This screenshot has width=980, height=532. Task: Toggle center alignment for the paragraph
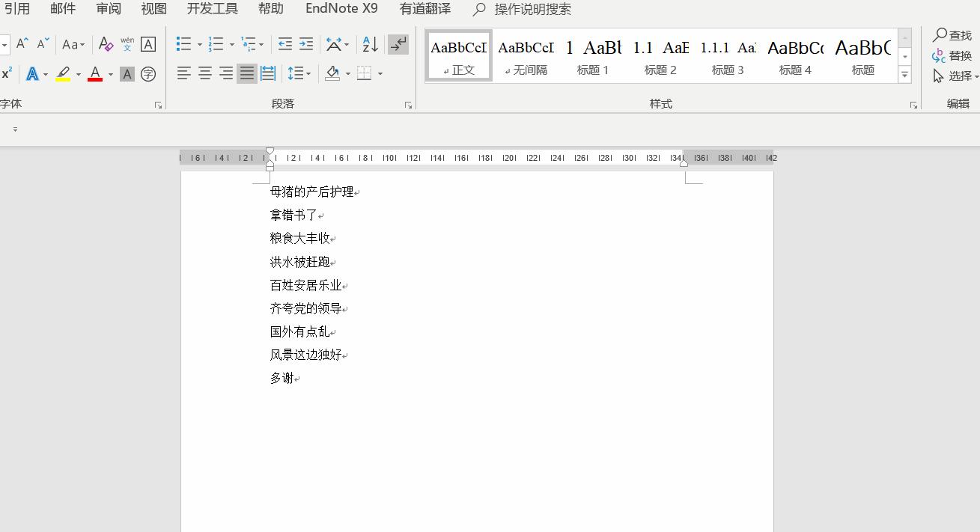click(x=204, y=73)
